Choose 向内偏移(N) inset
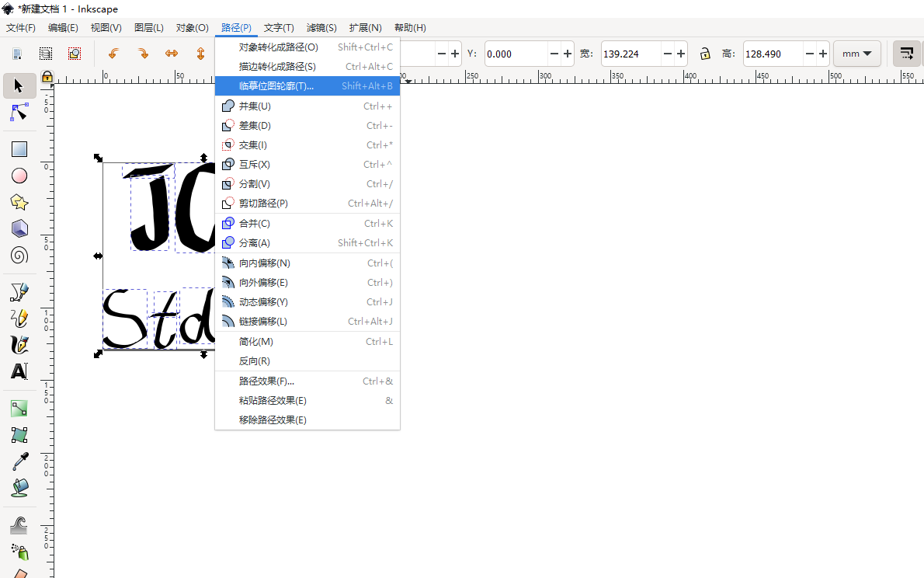 tap(307, 263)
